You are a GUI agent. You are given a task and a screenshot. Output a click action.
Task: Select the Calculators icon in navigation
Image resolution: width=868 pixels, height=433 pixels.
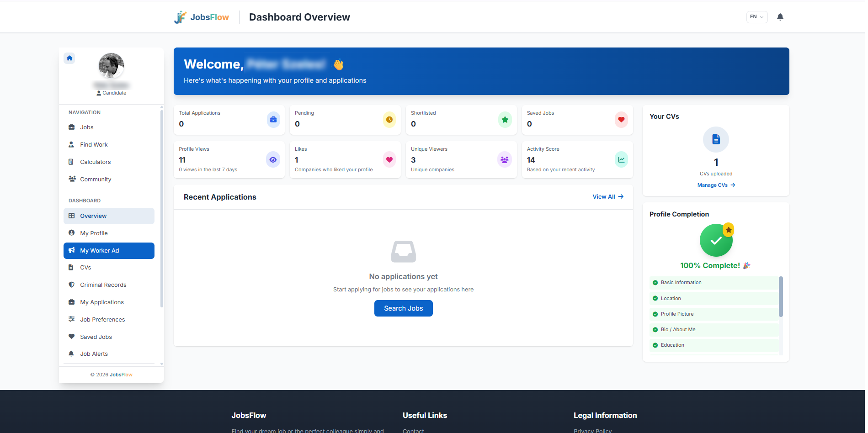point(72,162)
